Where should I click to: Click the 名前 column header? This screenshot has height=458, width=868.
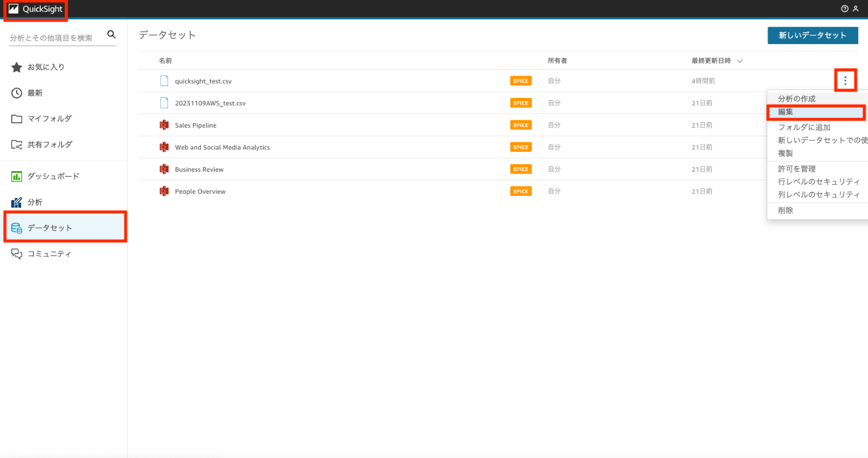pyautogui.click(x=165, y=61)
